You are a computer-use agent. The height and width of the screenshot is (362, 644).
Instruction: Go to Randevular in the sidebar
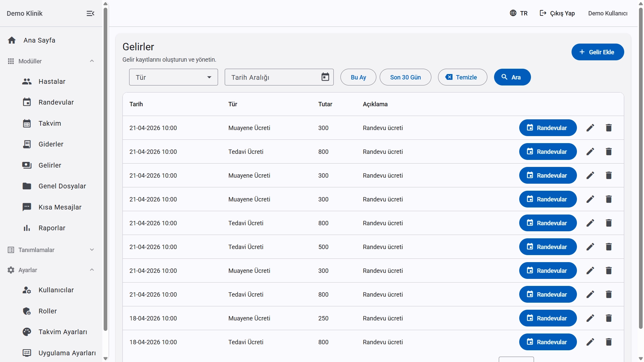click(56, 102)
